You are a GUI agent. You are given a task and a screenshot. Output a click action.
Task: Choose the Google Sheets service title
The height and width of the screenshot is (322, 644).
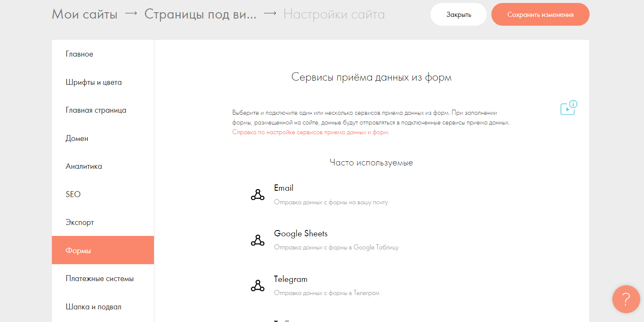click(x=301, y=233)
